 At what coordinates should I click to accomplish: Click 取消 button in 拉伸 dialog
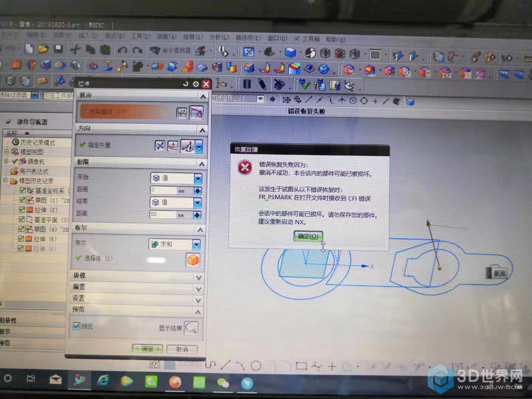(x=182, y=349)
